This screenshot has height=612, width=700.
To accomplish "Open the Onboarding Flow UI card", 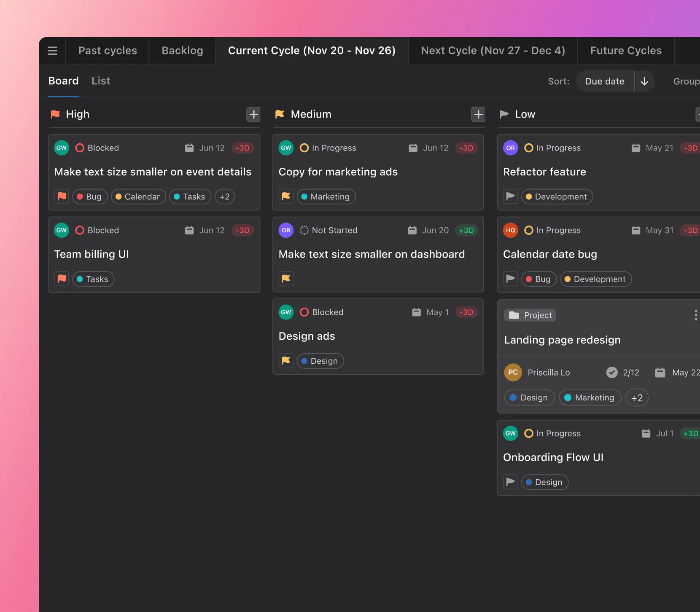I will [554, 457].
